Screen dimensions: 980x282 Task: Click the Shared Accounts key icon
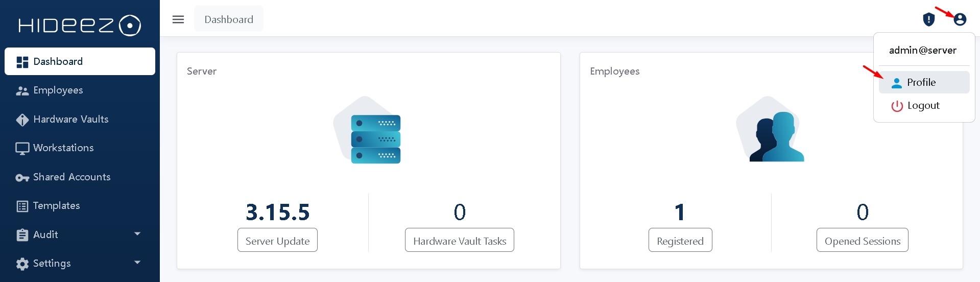pyautogui.click(x=22, y=177)
